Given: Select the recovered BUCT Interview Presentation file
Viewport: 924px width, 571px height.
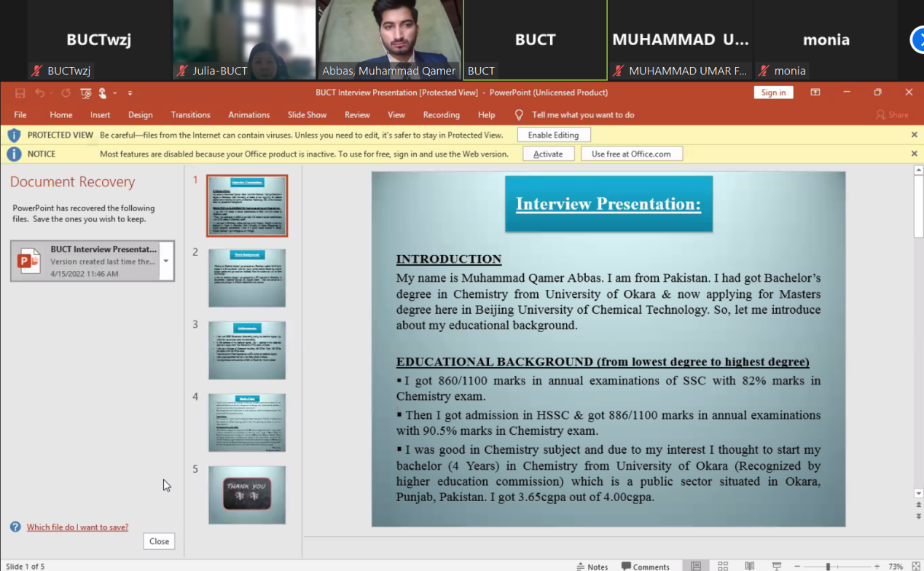Looking at the screenshot, I should click(x=93, y=261).
